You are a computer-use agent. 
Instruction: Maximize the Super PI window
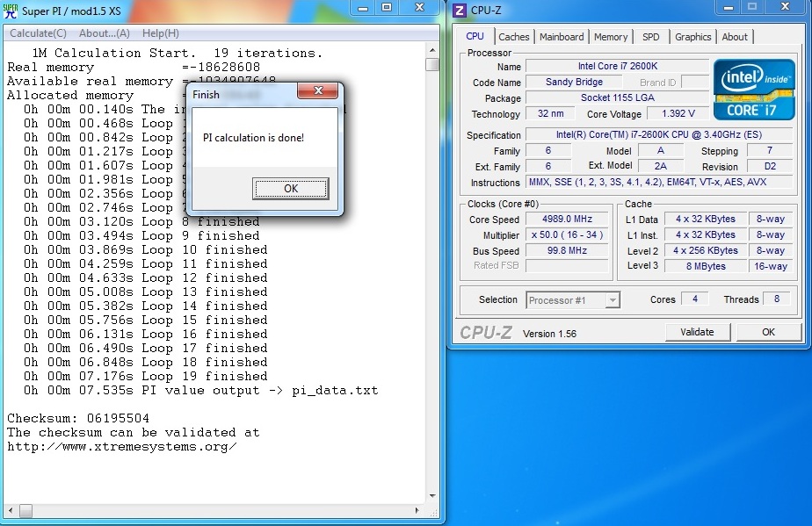tap(387, 8)
